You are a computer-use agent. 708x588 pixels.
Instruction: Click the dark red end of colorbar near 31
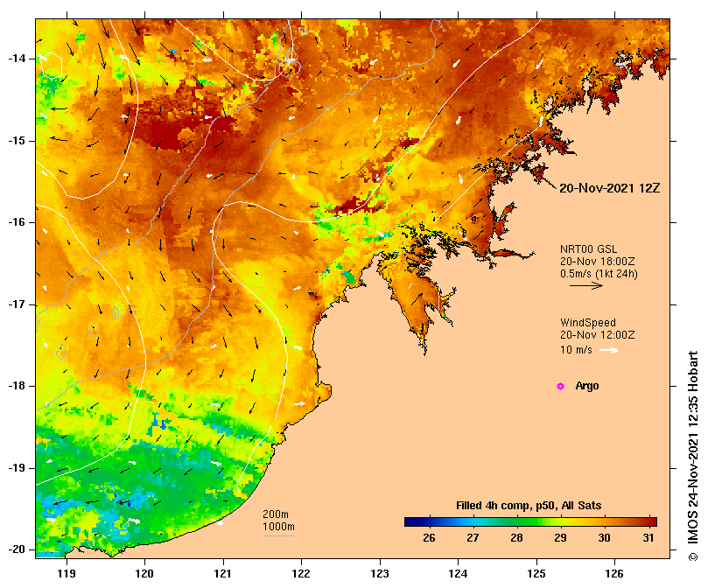click(650, 522)
